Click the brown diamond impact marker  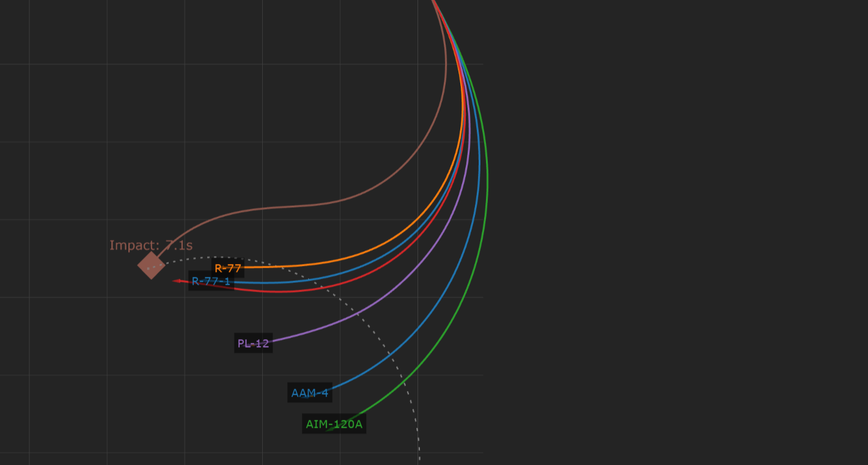[151, 265]
